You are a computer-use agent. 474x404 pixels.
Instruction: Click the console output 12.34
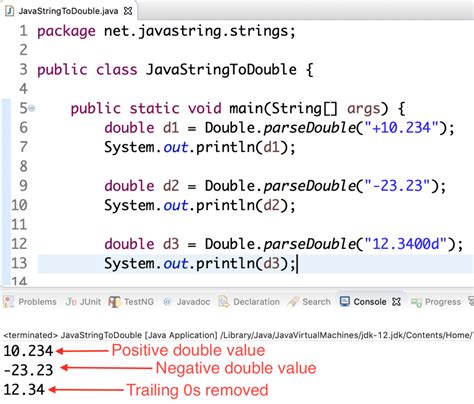pos(24,389)
